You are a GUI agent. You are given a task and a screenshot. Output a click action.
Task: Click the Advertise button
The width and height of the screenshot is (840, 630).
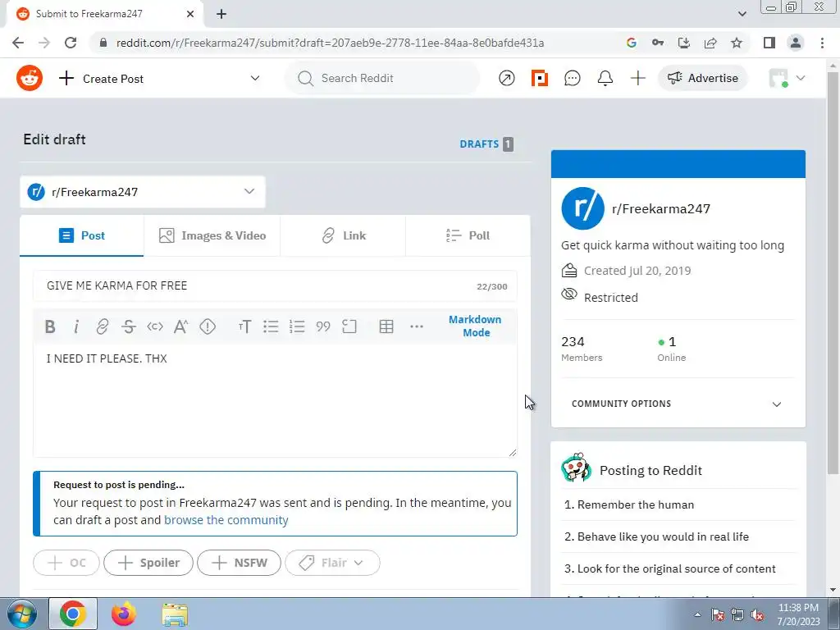[x=702, y=78]
